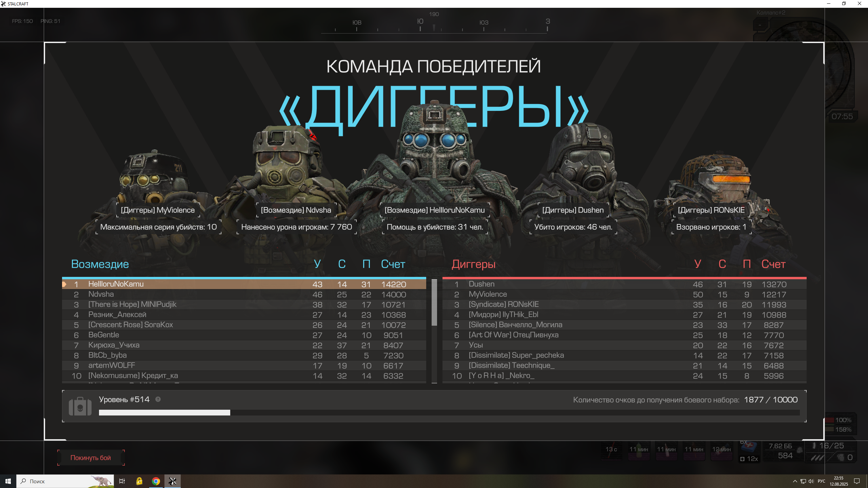Screen dimensions: 868x488
Task: Open the network status tray icon
Action: coord(803,481)
